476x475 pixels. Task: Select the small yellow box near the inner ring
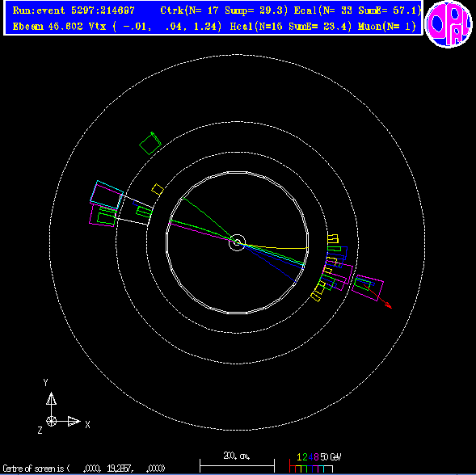(x=158, y=189)
